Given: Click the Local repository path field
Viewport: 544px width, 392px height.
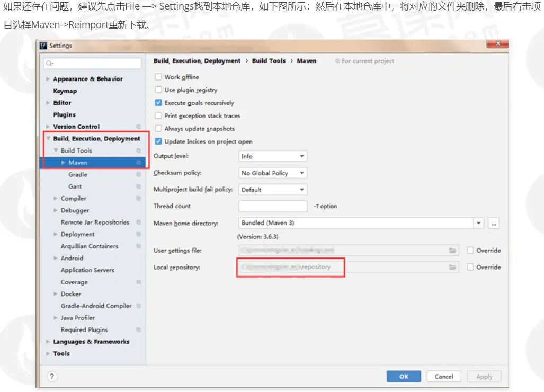Looking at the screenshot, I should 349,267.
